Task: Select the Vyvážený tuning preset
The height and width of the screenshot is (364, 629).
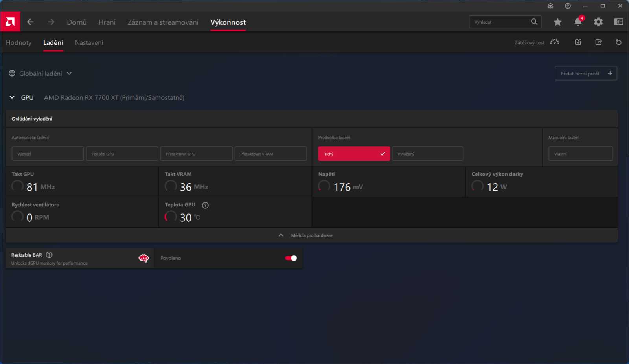Action: tap(428, 154)
